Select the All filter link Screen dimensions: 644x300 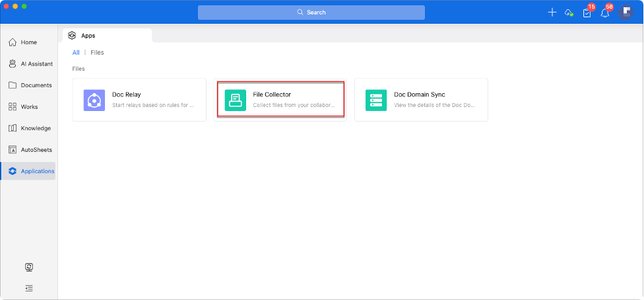pos(76,52)
